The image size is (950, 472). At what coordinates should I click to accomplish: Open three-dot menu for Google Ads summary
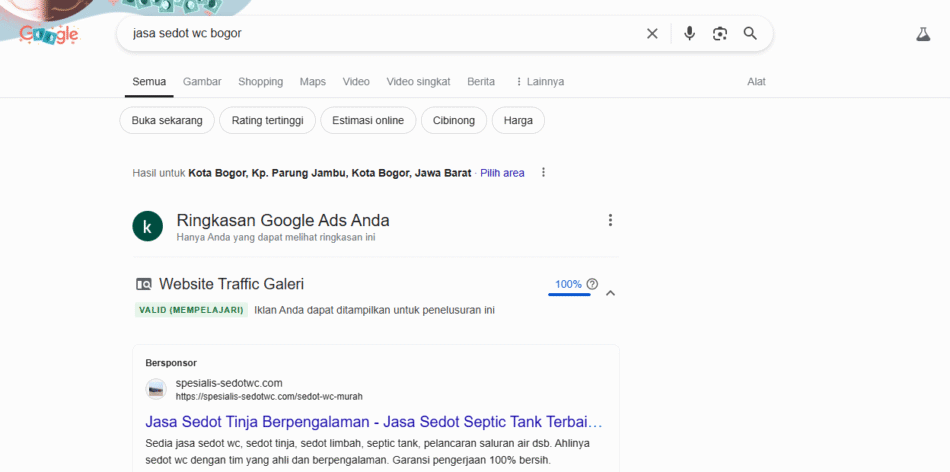610,220
